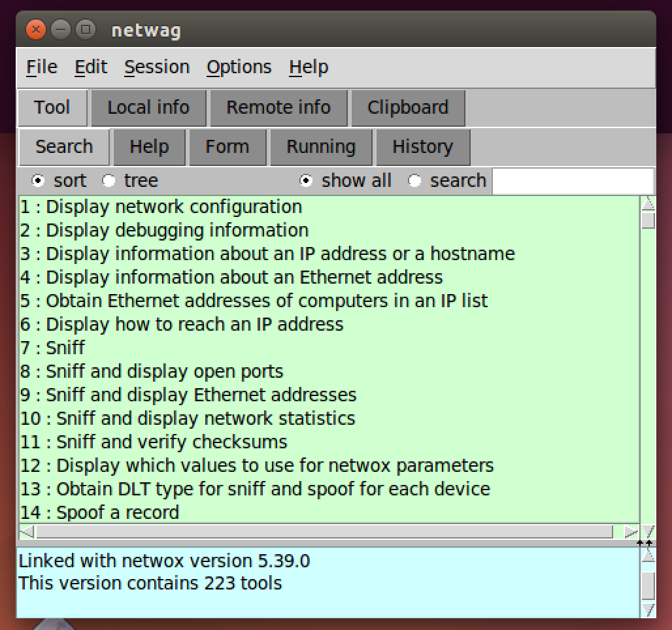Click the tool list vertical scrollbar thumb
This screenshot has width=672, height=630.
click(648, 220)
